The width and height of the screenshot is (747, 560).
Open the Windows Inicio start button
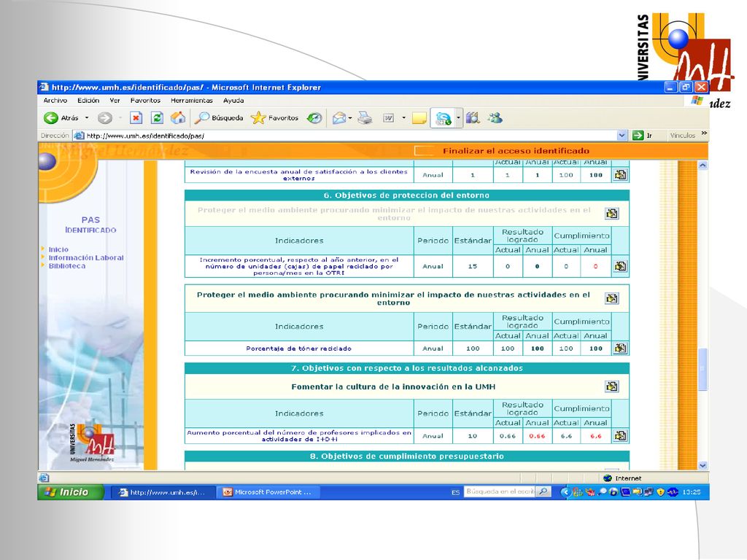point(71,492)
